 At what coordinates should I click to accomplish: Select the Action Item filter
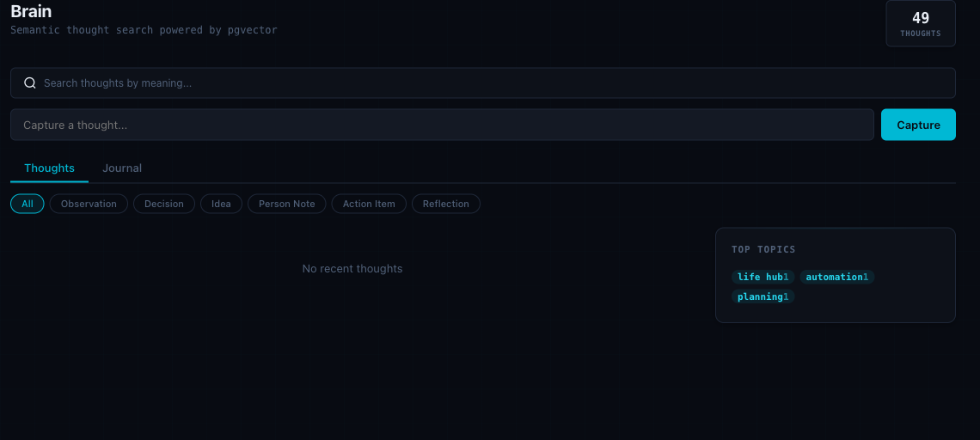[369, 204]
